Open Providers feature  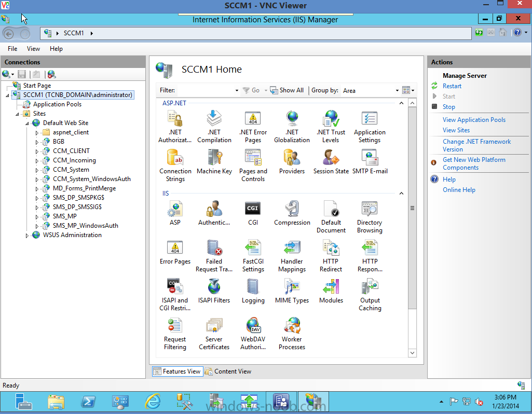click(292, 162)
